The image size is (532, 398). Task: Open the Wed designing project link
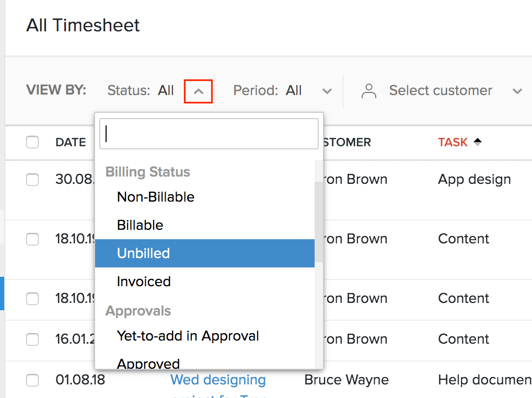tap(218, 380)
